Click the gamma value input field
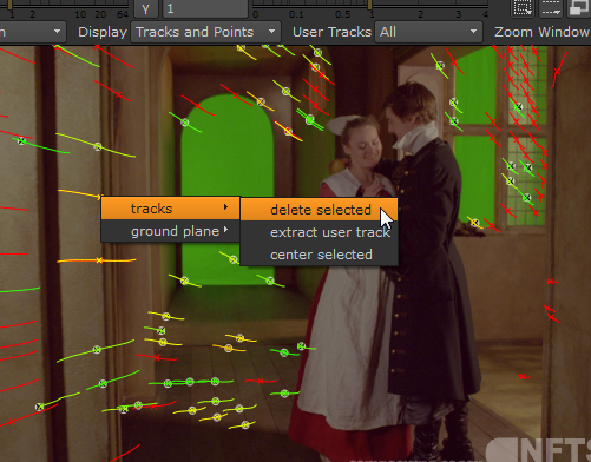The height and width of the screenshot is (462, 591). [x=206, y=9]
